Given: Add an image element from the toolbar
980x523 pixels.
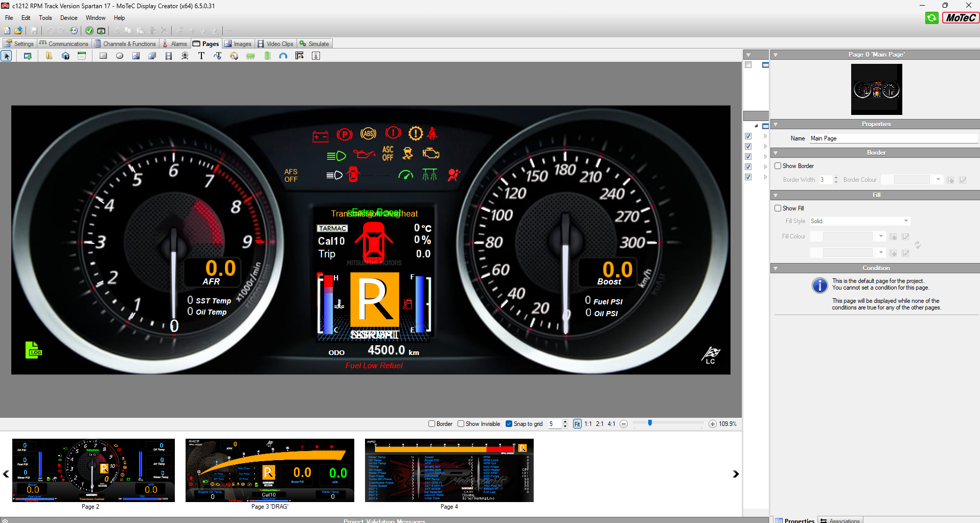Looking at the screenshot, I should [x=136, y=56].
